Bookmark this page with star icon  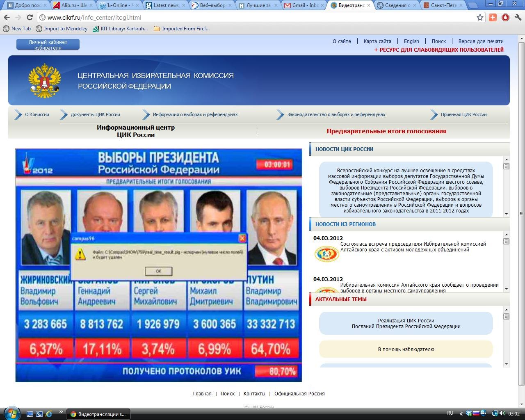click(480, 18)
